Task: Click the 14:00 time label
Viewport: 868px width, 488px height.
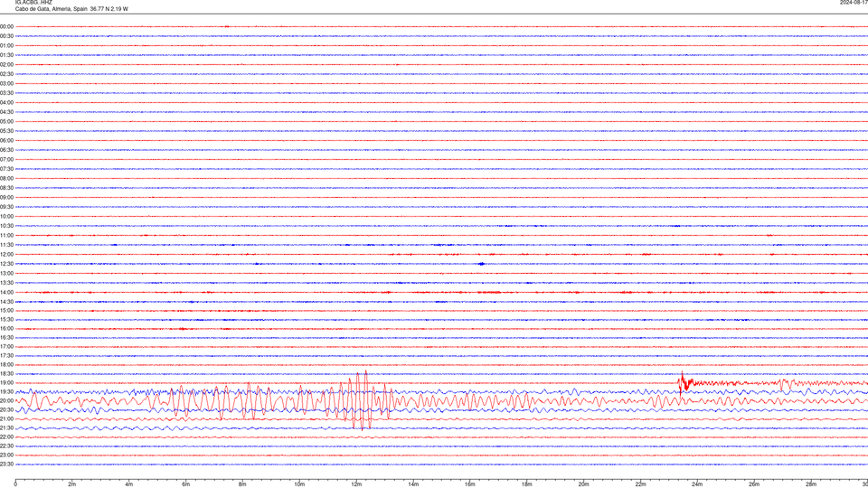Action: click(6, 292)
